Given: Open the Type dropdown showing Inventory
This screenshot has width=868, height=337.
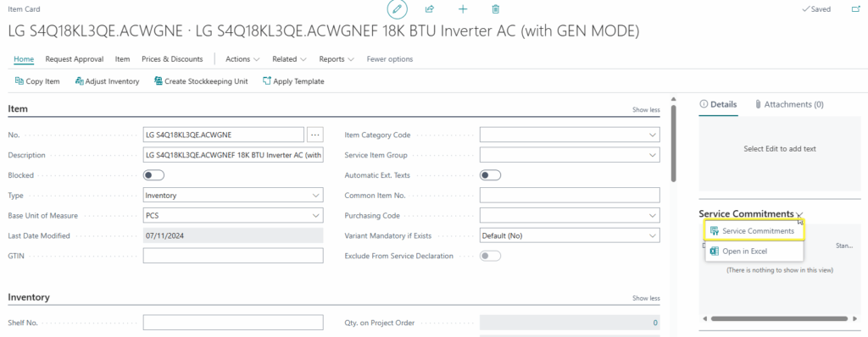Looking at the screenshot, I should [x=233, y=196].
